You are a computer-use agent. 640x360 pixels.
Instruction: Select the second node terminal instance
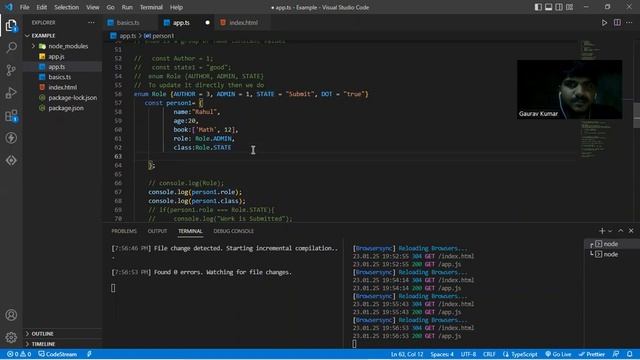(611, 254)
